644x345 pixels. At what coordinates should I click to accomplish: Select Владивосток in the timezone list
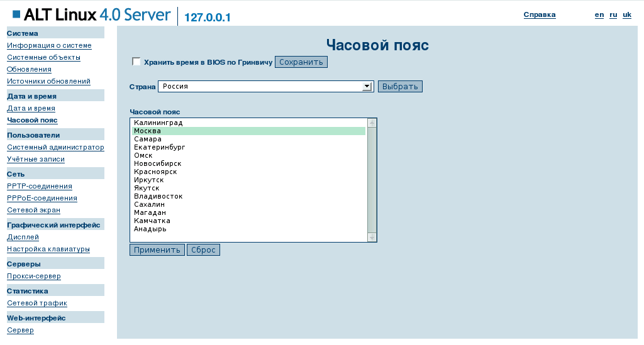pos(158,196)
